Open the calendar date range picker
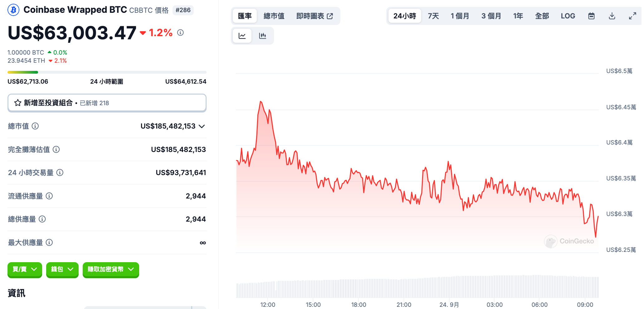Screen dimensions: 644x309 [x=591, y=16]
